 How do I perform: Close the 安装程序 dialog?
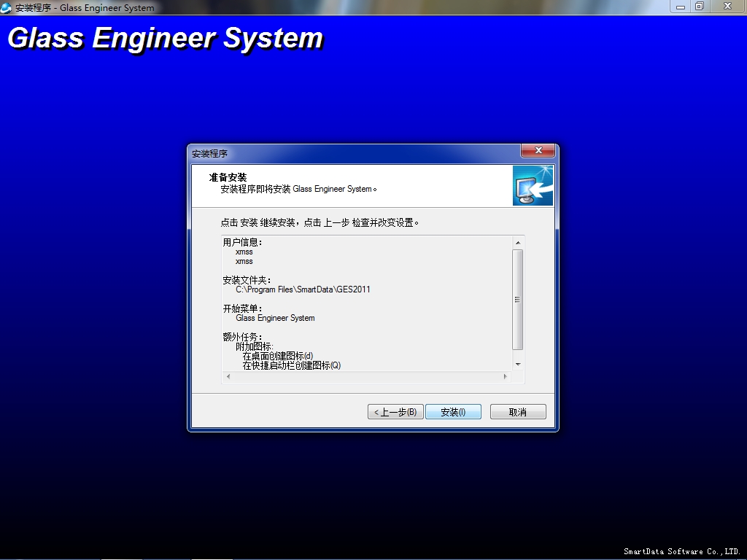538,150
